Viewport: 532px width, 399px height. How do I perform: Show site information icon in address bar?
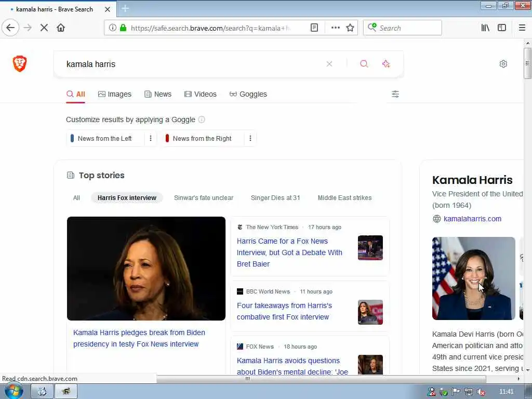tap(112, 28)
